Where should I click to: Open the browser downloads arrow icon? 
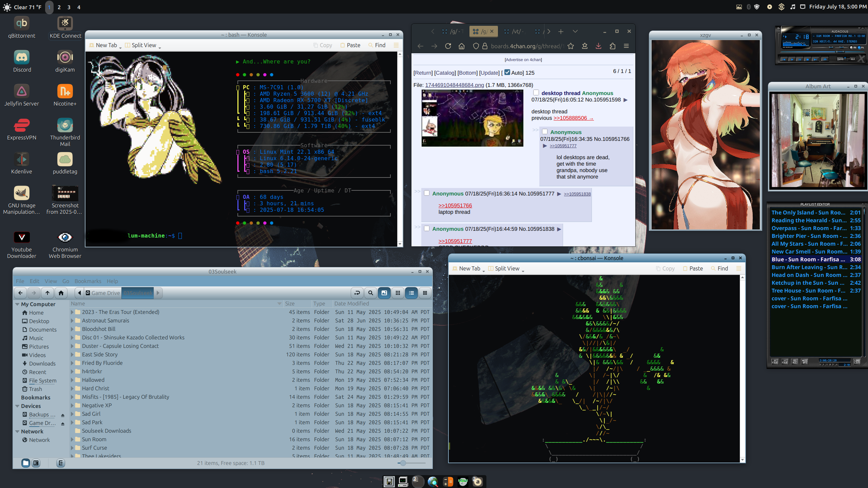pyautogui.click(x=599, y=46)
